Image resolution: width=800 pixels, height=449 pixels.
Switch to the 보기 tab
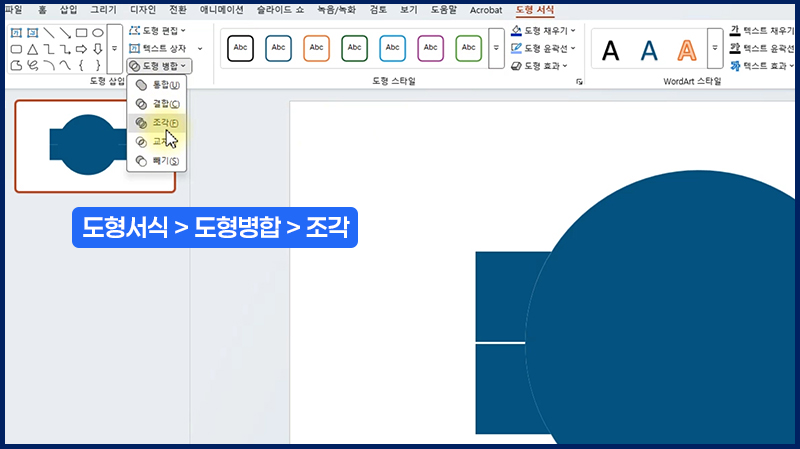409,9
